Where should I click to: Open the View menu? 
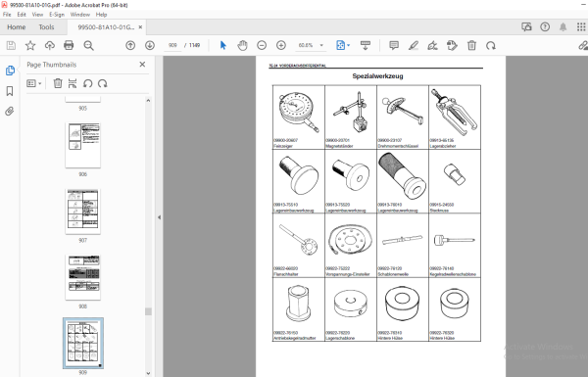click(37, 15)
